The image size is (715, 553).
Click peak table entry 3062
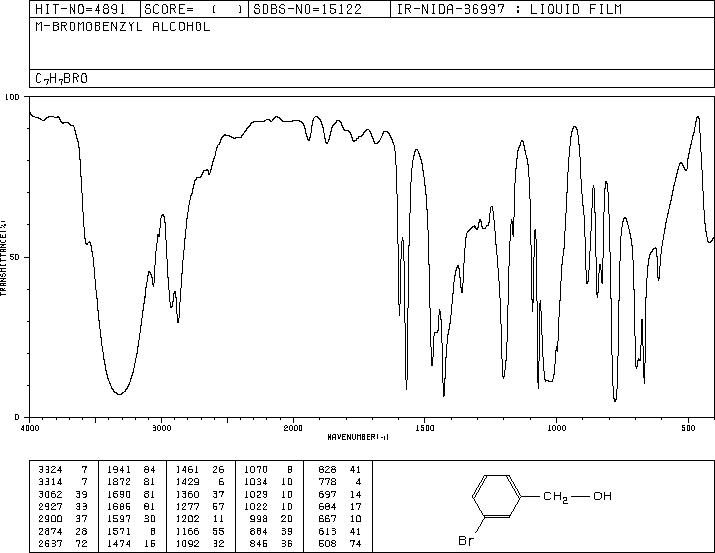50,494
